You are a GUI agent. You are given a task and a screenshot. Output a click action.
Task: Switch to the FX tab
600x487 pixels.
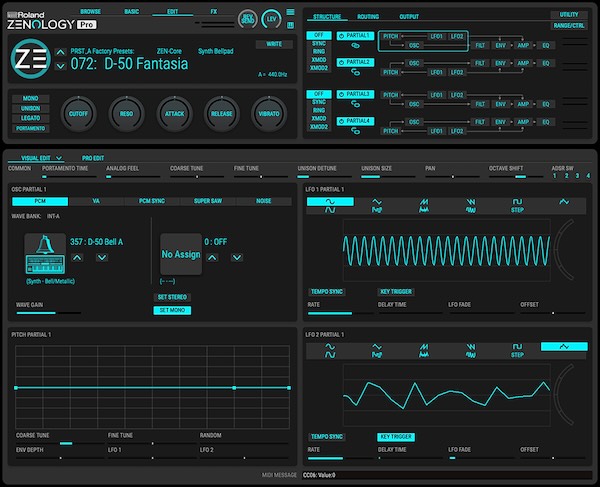coord(214,11)
